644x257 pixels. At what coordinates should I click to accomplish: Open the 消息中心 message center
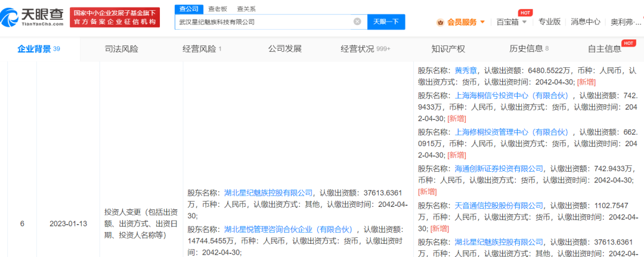coord(585,22)
